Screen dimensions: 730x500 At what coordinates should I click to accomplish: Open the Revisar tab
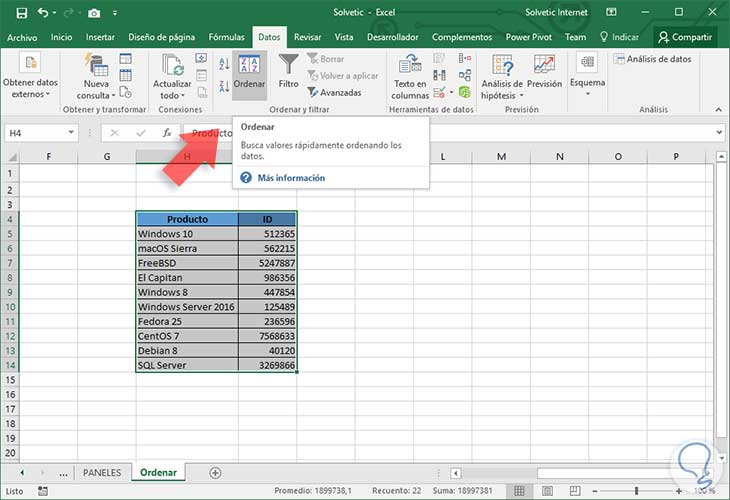[307, 37]
